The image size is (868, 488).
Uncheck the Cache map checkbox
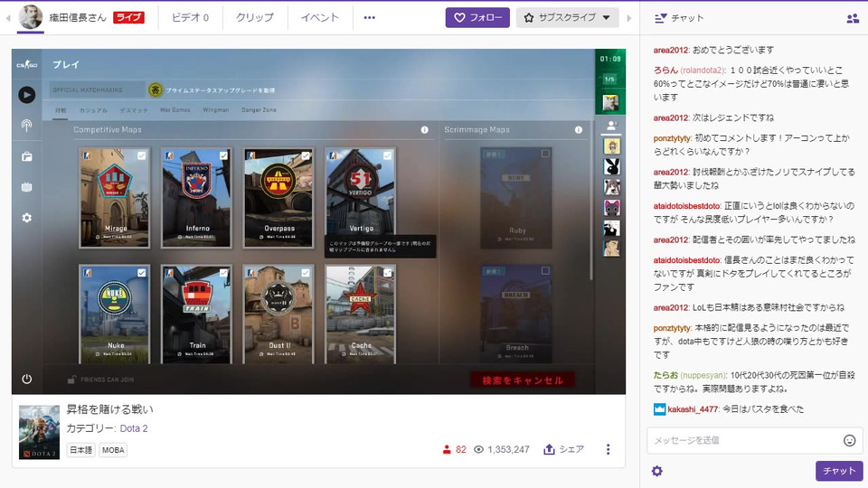388,273
